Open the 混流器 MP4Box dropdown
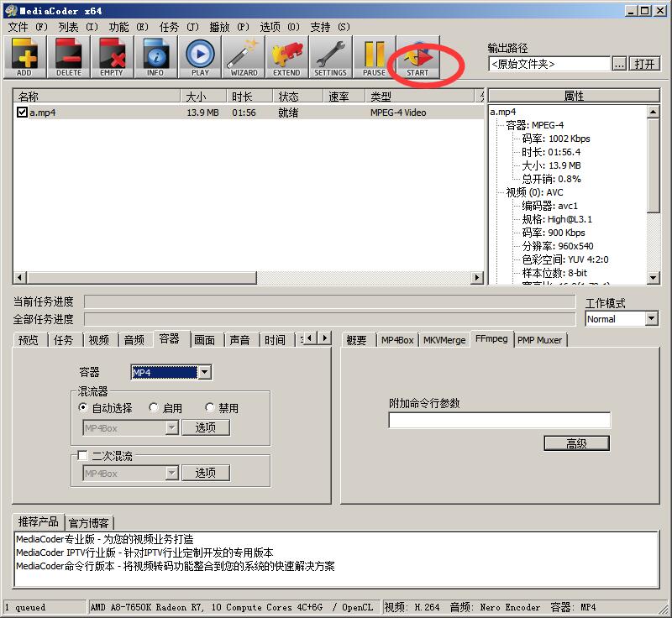This screenshot has height=618, width=672. point(172,427)
